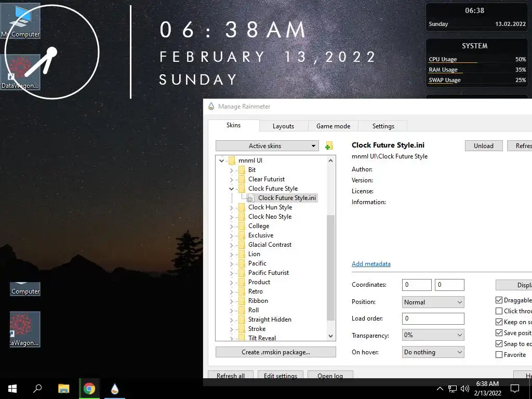Click the Edit settings button
Image resolution: width=532 pixels, height=399 pixels.
point(281,375)
